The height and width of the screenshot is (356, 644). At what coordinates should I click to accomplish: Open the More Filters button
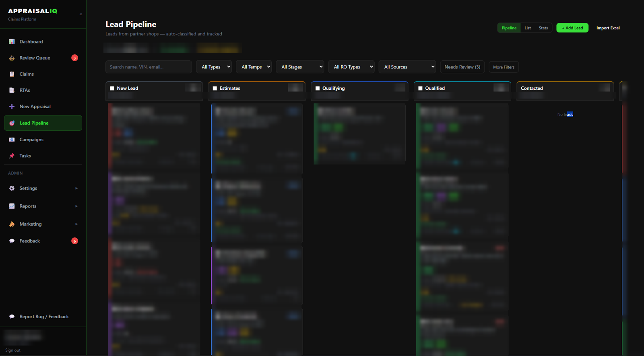pyautogui.click(x=504, y=67)
